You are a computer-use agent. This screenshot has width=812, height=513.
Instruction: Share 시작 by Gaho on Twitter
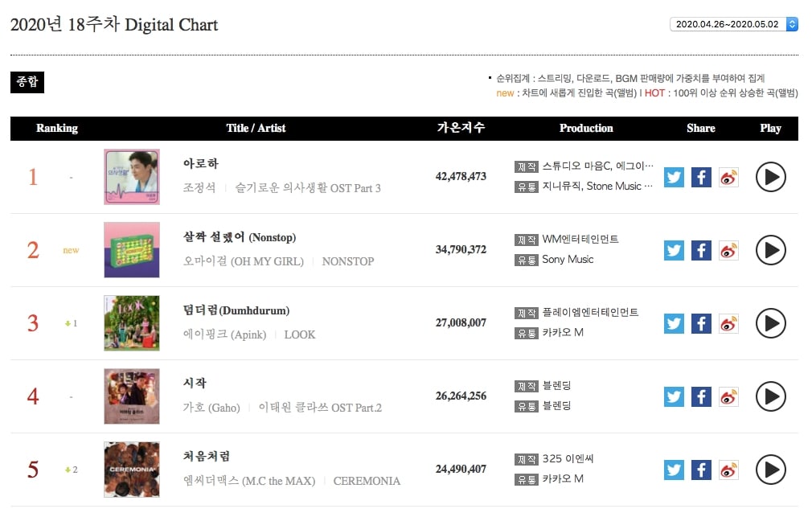pyautogui.click(x=674, y=396)
